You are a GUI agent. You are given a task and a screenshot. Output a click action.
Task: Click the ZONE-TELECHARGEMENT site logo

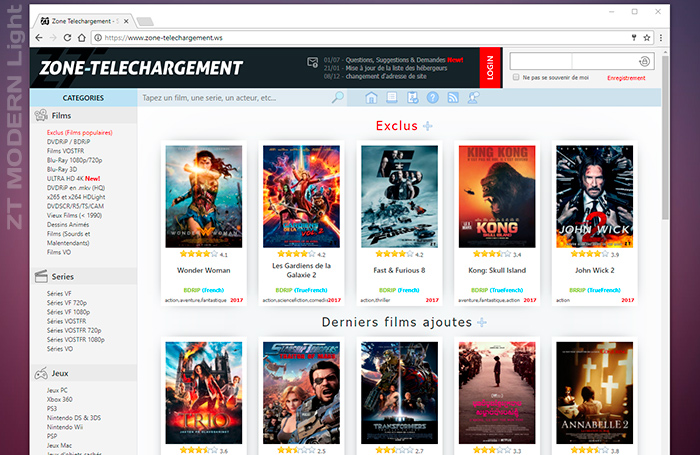click(x=141, y=68)
